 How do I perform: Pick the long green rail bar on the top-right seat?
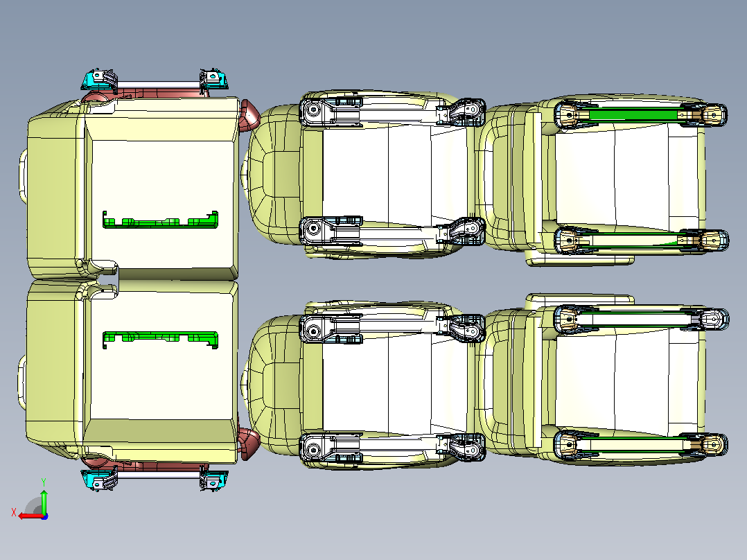[633, 114]
